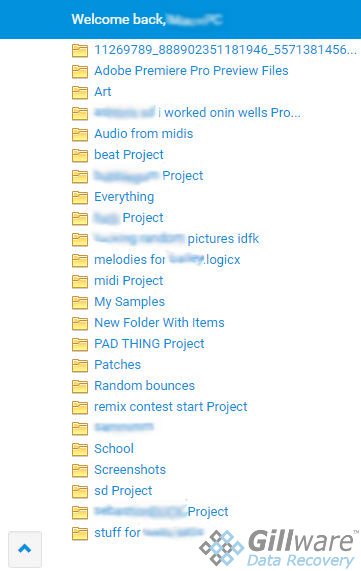Image resolution: width=361 pixels, height=571 pixels.
Task: Open the midi Project folder
Action: pyautogui.click(x=129, y=281)
